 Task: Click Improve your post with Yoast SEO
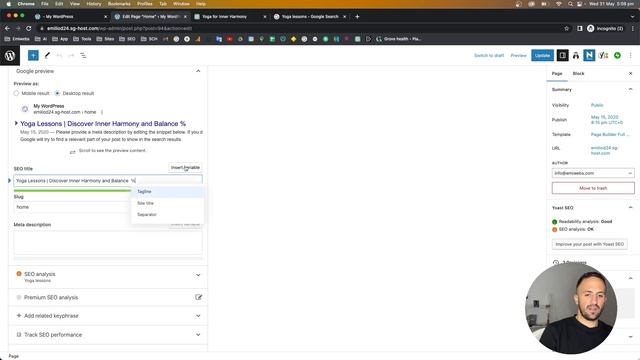point(589,244)
